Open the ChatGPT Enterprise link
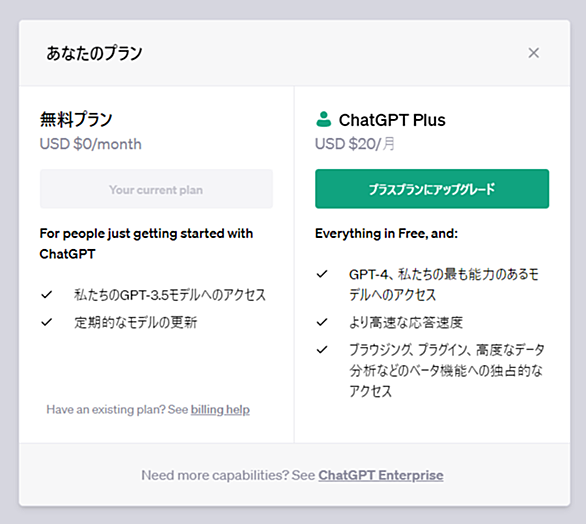This screenshot has height=524, width=586. (381, 475)
